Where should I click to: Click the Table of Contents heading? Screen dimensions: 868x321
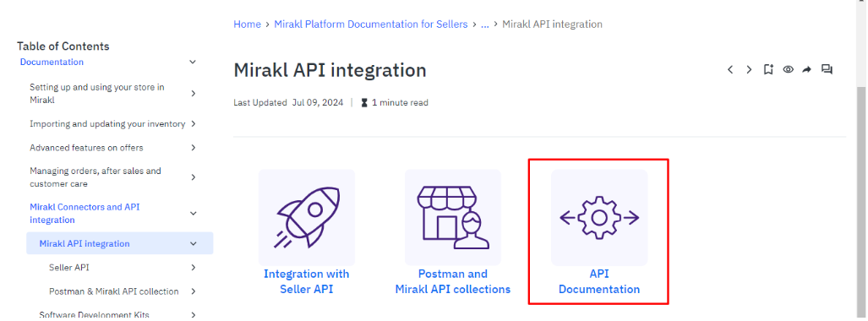[x=63, y=46]
